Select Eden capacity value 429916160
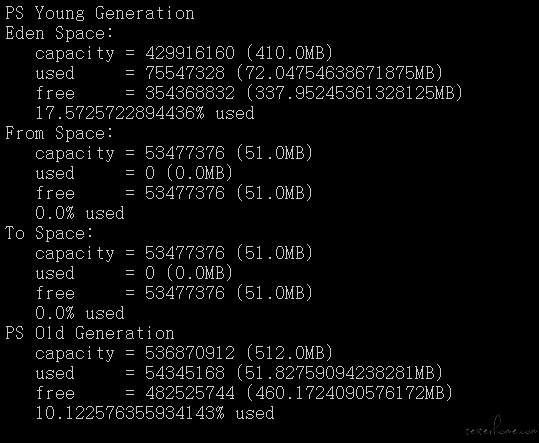539x443 pixels. coord(190,53)
